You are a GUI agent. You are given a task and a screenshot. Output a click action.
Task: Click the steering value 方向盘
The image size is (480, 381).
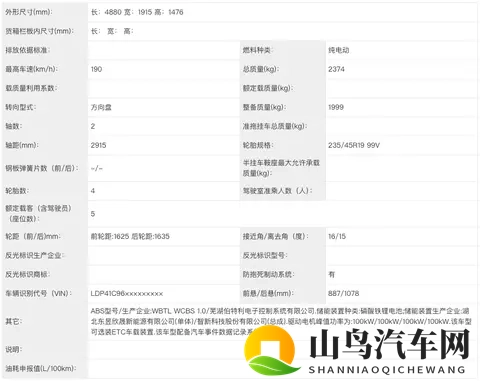coord(101,107)
